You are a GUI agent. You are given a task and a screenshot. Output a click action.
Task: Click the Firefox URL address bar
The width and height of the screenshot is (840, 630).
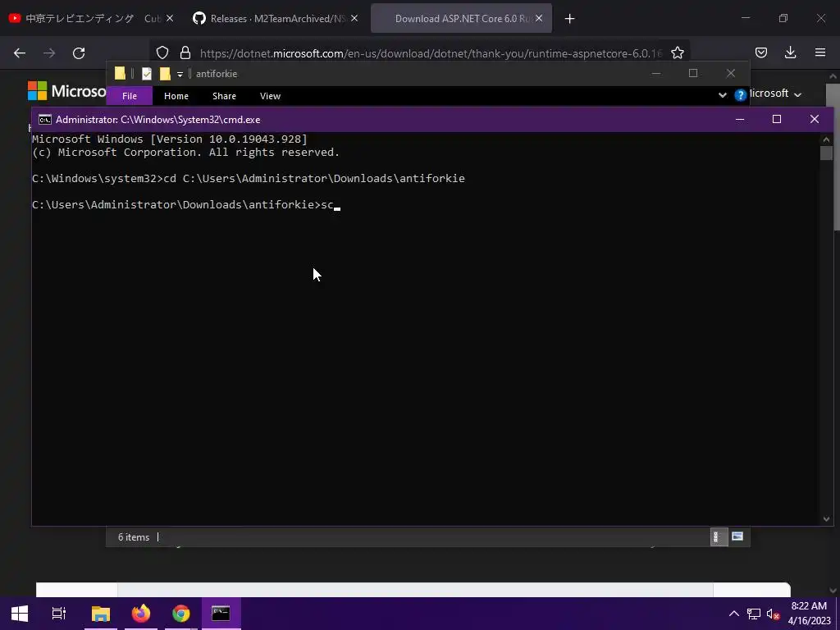tap(431, 53)
